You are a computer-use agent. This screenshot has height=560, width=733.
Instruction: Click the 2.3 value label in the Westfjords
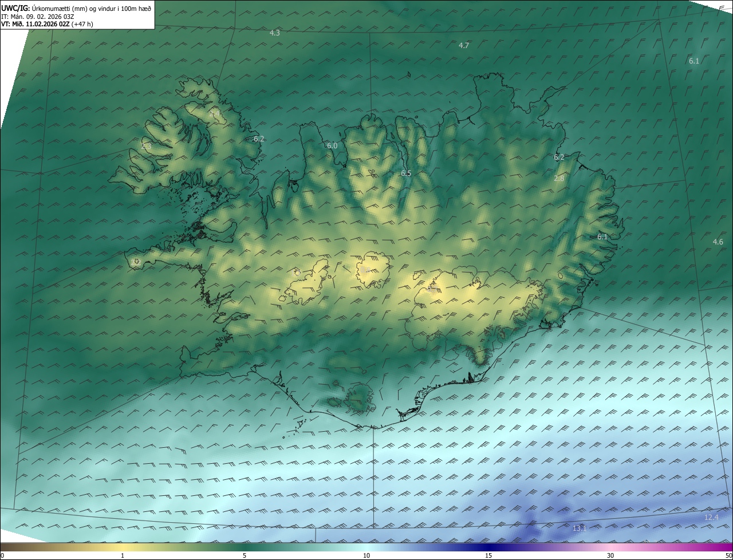(x=146, y=147)
